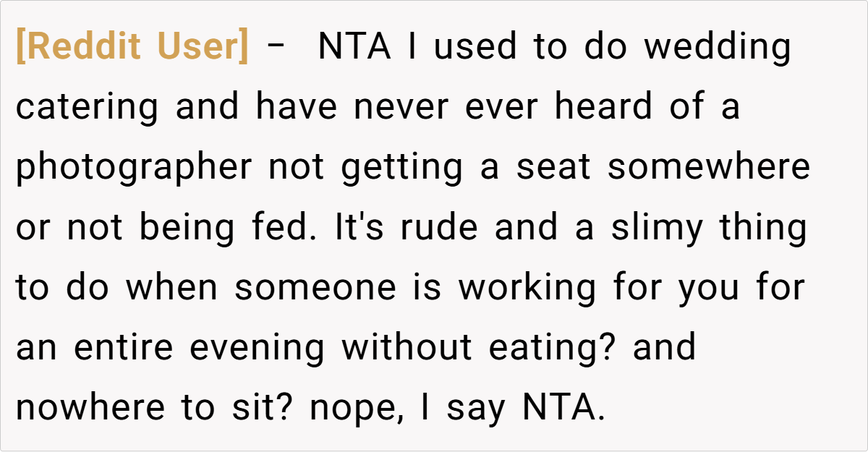868x452 pixels.
Task: Click the word 'evening'
Action: pyautogui.click(x=257, y=348)
